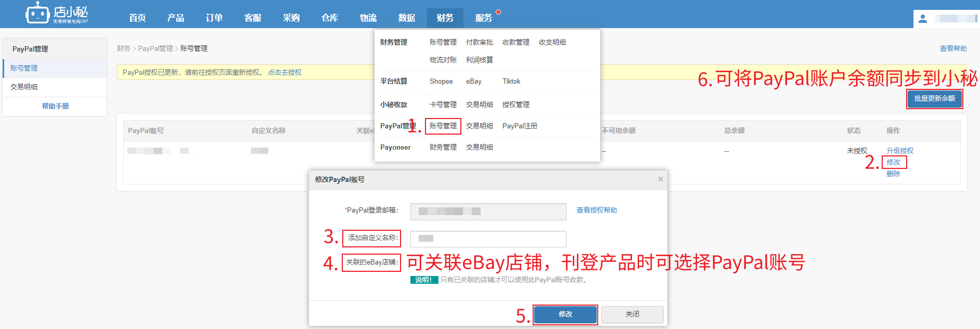Screen dimensions: 980x329
Task: Select 账号管理 under 财务管理 in dropdown
Action: tap(443, 42)
